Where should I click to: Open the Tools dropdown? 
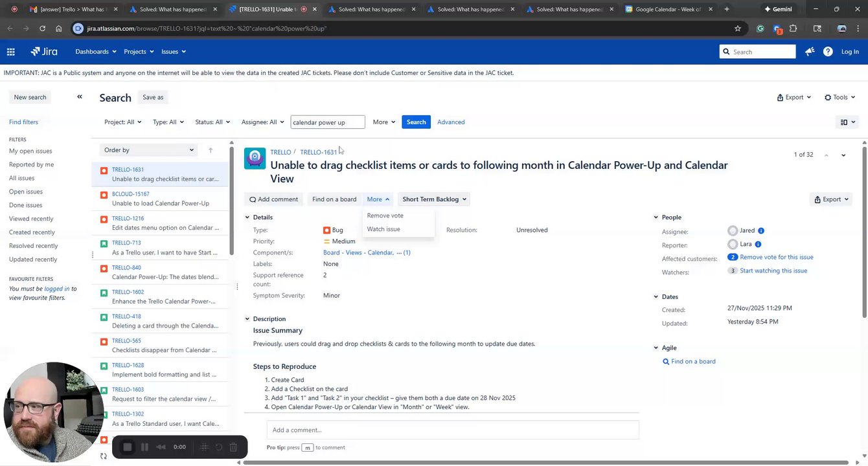(840, 97)
